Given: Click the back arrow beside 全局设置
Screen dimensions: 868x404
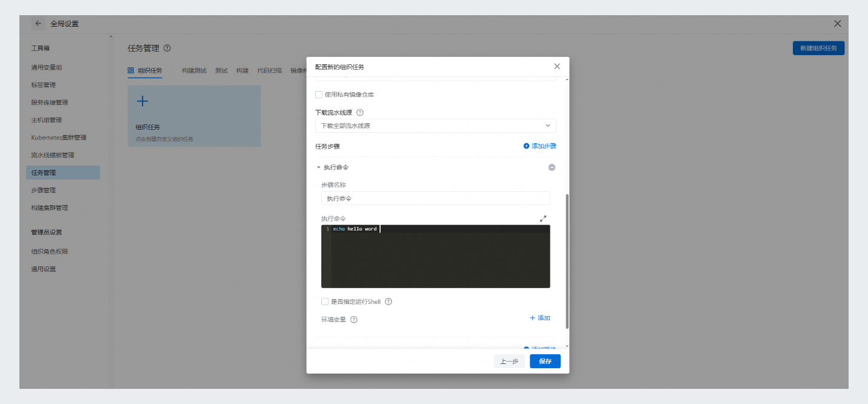Looking at the screenshot, I should coord(38,24).
